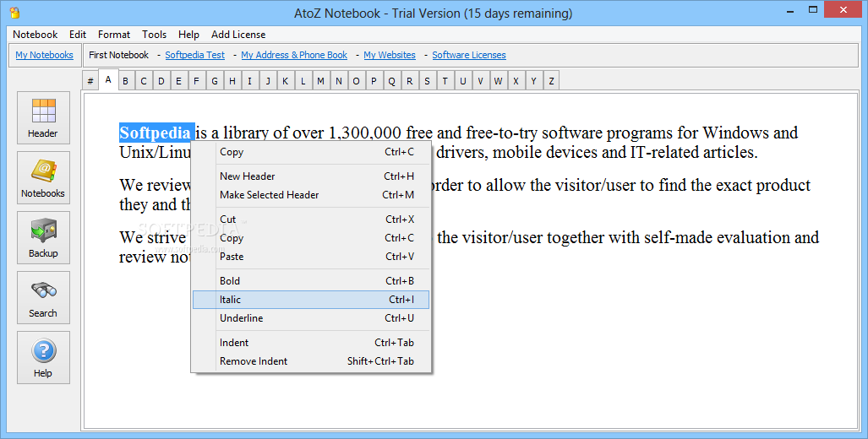Viewport: 868px width, 439px height.
Task: Switch to the Q tab
Action: pyautogui.click(x=391, y=81)
